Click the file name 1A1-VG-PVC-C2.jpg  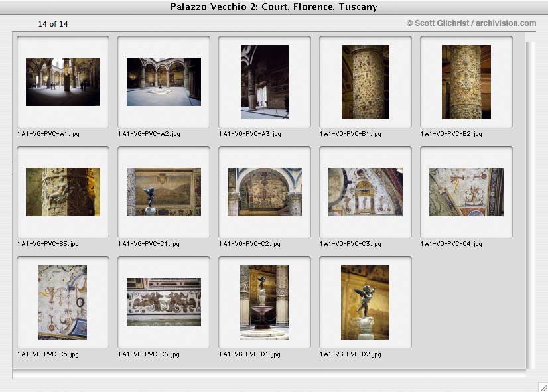coord(249,244)
